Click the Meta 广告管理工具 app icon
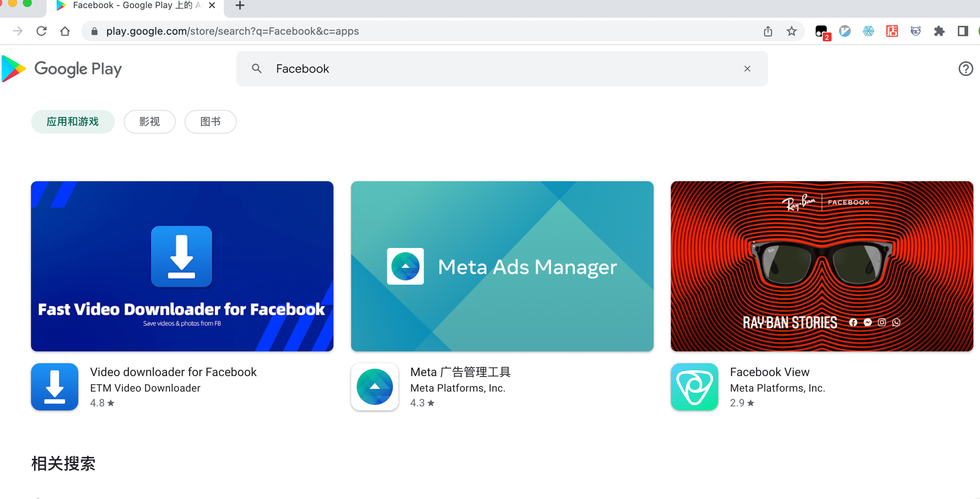 click(375, 387)
